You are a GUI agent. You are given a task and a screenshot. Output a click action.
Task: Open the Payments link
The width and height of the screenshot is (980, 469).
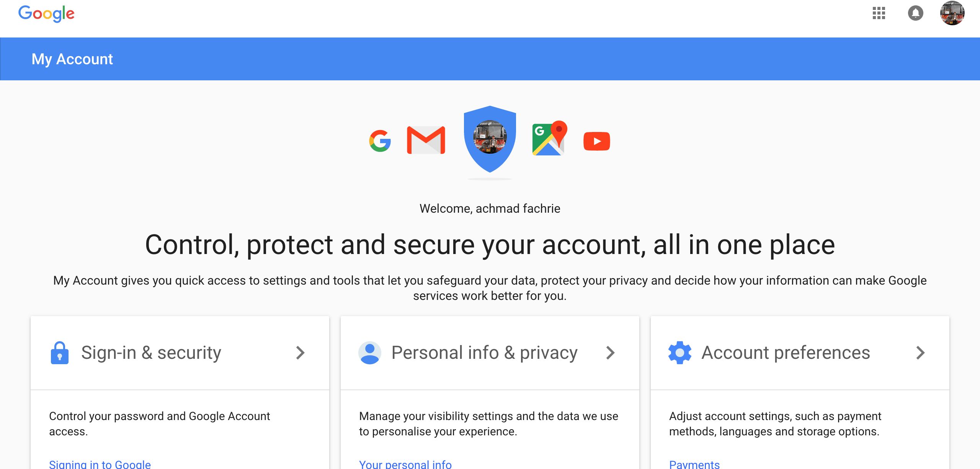point(694,464)
